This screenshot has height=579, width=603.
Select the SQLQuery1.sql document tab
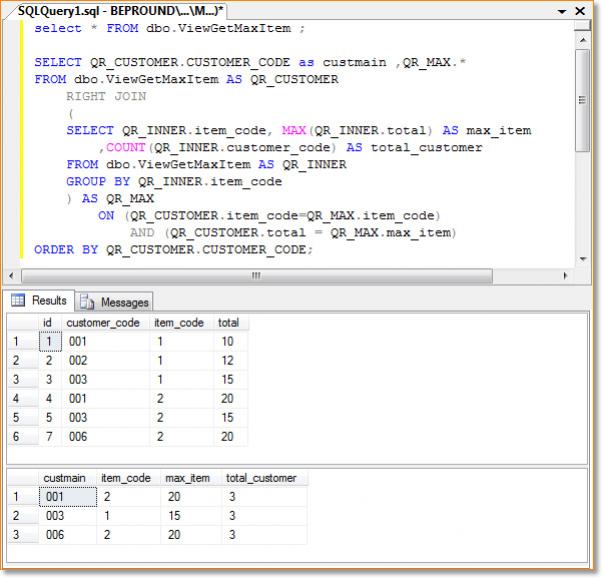pyautogui.click(x=120, y=9)
